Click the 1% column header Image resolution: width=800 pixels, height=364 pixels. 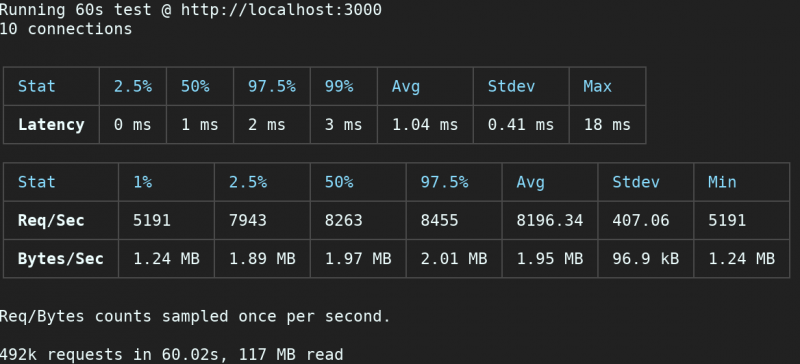tap(142, 182)
